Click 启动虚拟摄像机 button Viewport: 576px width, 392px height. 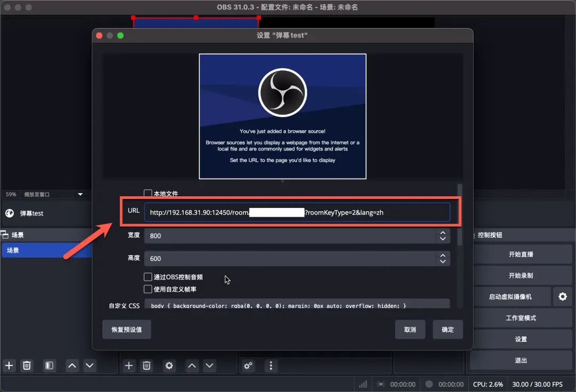tap(510, 297)
